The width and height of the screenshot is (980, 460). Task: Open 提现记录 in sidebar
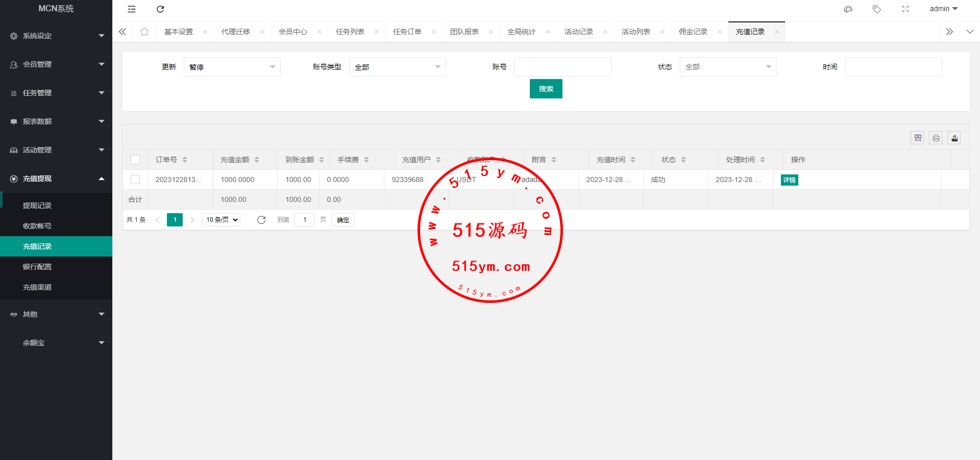[37, 206]
